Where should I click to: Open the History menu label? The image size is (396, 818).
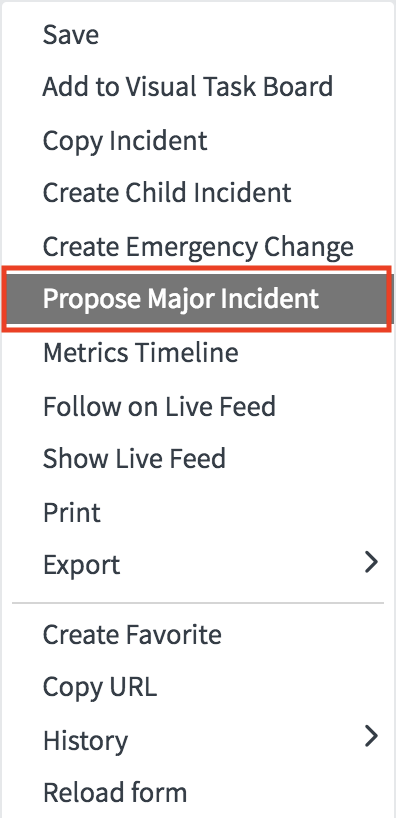tap(85, 741)
